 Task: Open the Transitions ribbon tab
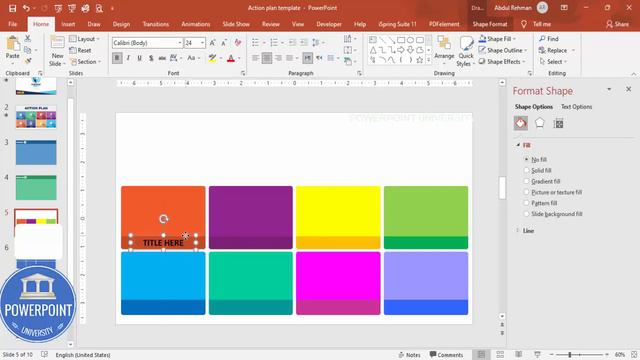tap(156, 24)
